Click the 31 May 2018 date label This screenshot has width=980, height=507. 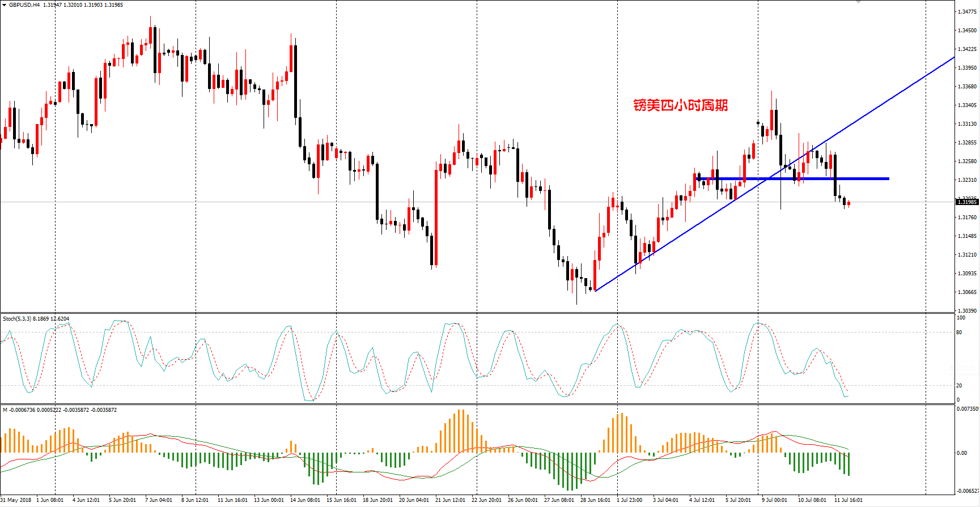[x=16, y=500]
